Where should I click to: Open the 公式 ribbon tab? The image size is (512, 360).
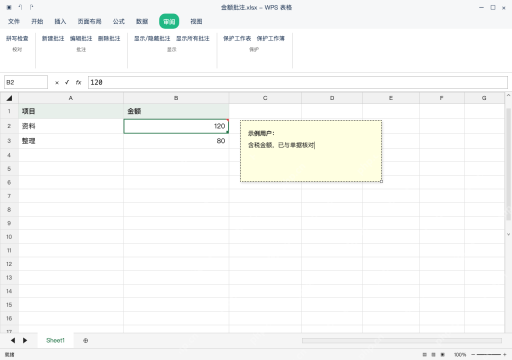(119, 22)
